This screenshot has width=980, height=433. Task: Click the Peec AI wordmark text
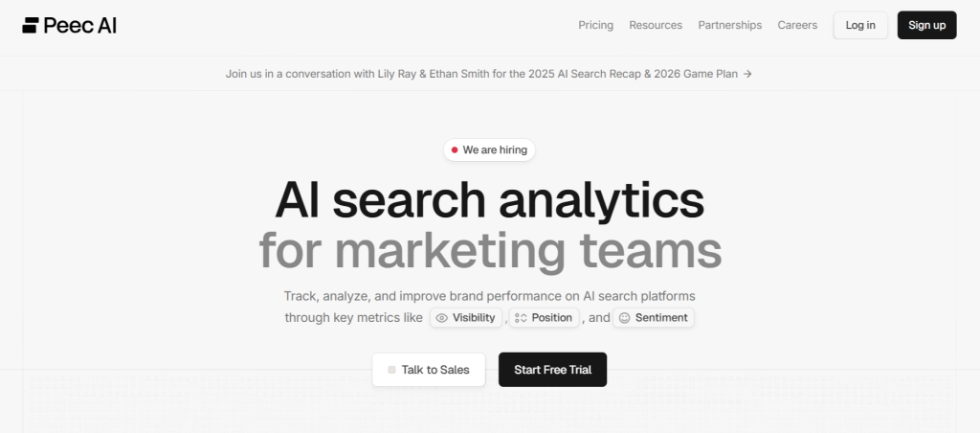click(80, 26)
